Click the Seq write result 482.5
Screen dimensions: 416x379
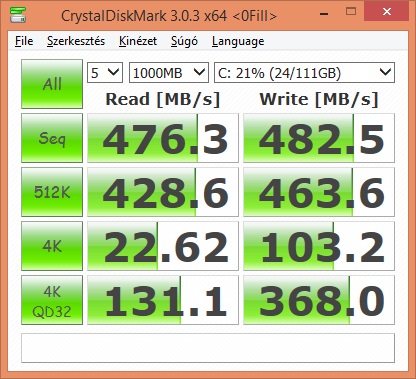(319, 138)
